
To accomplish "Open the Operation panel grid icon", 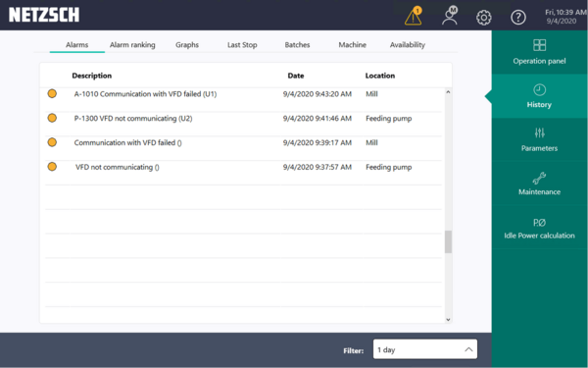I will pyautogui.click(x=539, y=45).
